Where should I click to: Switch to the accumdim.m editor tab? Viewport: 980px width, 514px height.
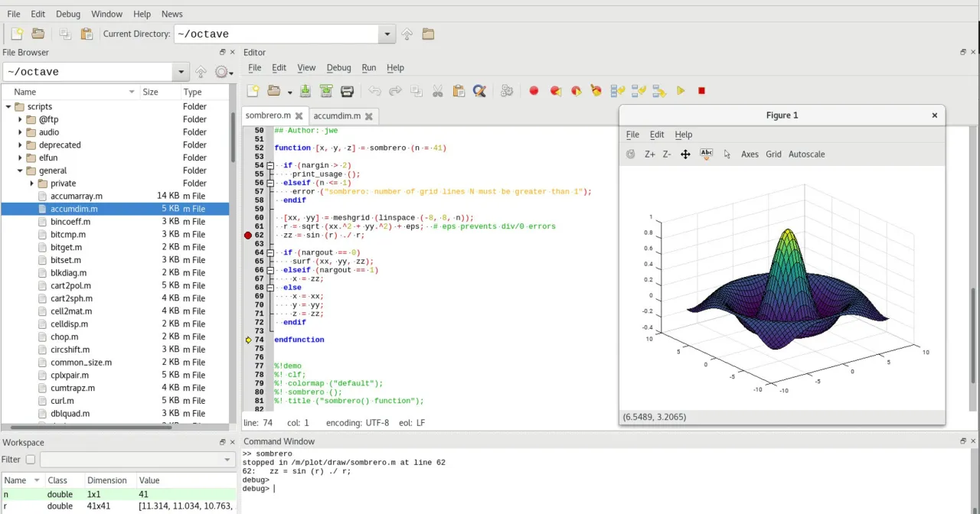pyautogui.click(x=336, y=116)
